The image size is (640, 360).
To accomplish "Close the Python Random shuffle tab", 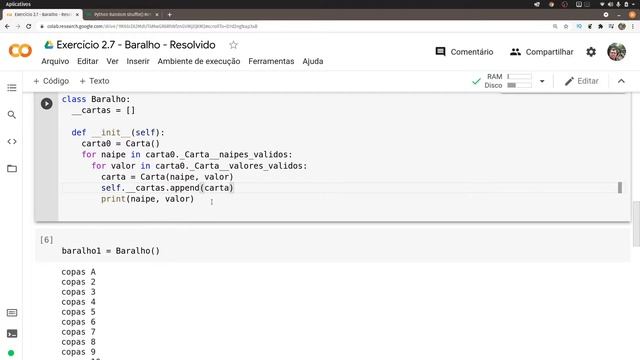I will 157,14.
